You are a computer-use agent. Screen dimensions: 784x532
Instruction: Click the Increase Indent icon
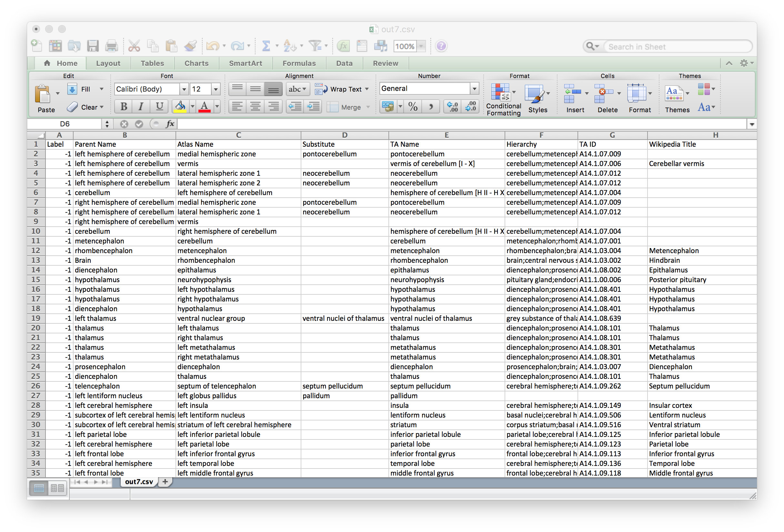click(x=313, y=107)
